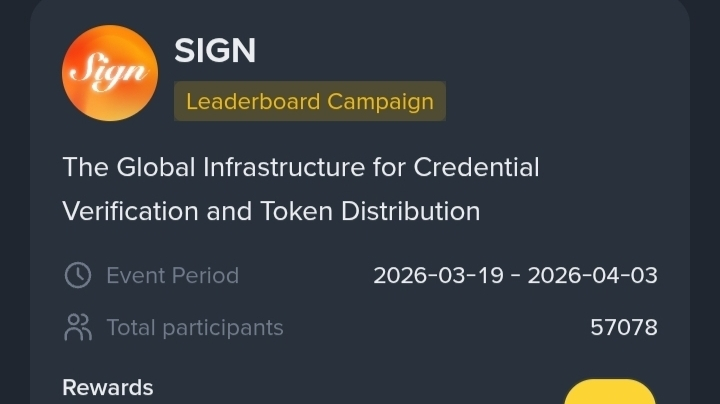The image size is (720, 404).
Task: Click the Total participants label
Action: [x=194, y=327]
